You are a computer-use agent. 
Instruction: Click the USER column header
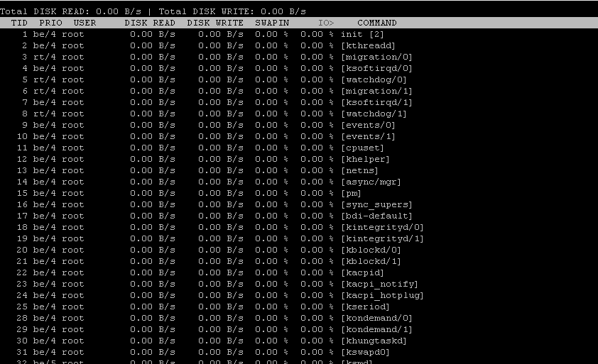pos(85,23)
